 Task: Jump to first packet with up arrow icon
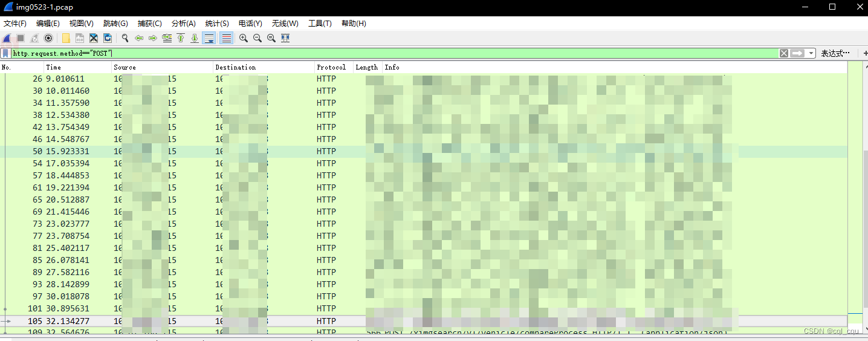(x=181, y=38)
